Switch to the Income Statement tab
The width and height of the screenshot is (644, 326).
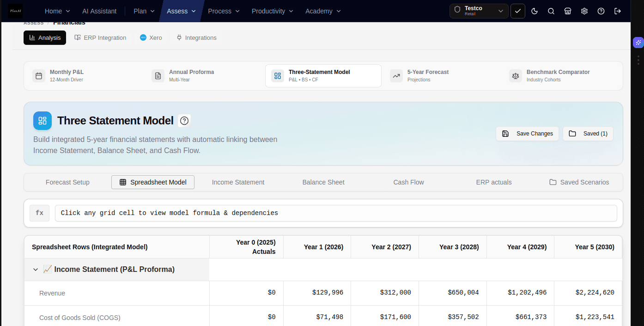coord(238,182)
